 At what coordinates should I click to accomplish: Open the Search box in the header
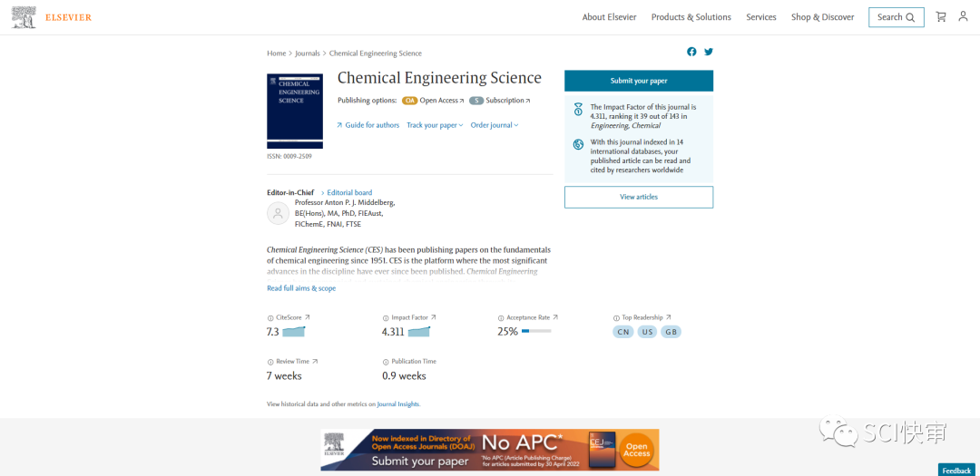tap(896, 17)
